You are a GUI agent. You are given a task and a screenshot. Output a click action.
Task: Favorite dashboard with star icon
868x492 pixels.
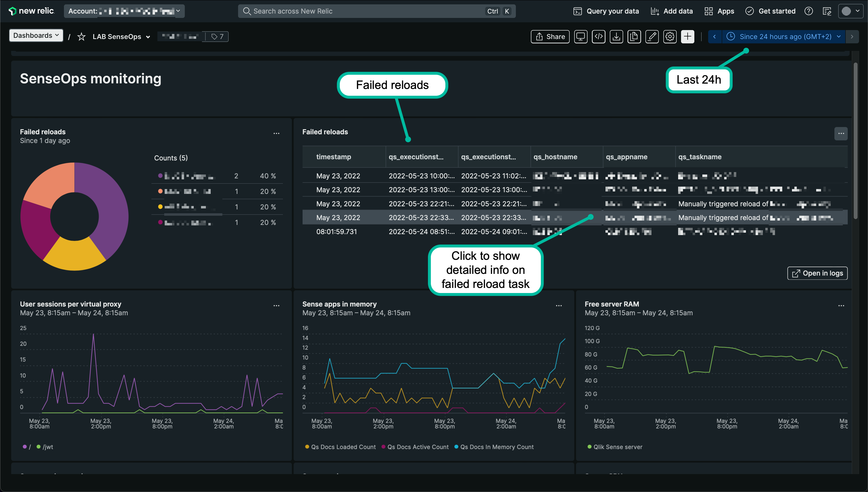point(81,37)
